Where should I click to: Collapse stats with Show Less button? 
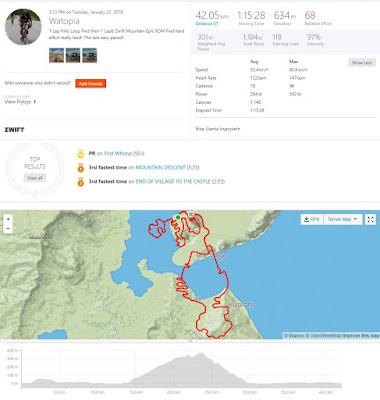[362, 63]
